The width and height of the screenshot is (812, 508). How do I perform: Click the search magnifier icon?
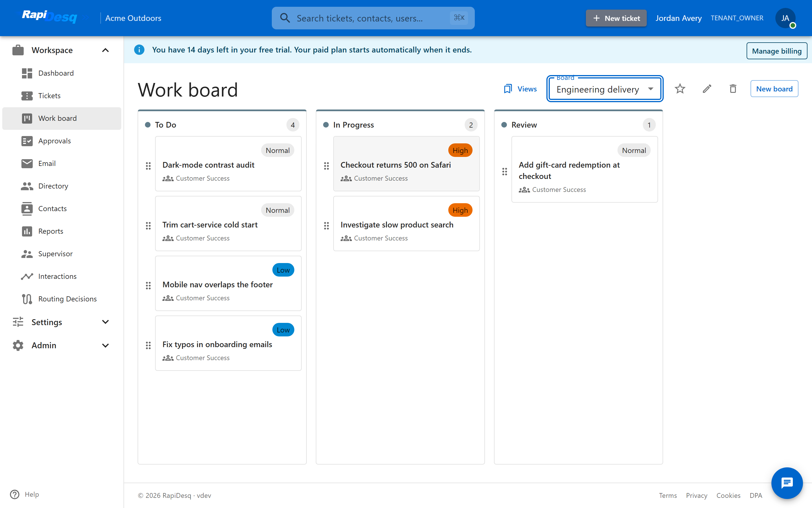click(x=285, y=18)
